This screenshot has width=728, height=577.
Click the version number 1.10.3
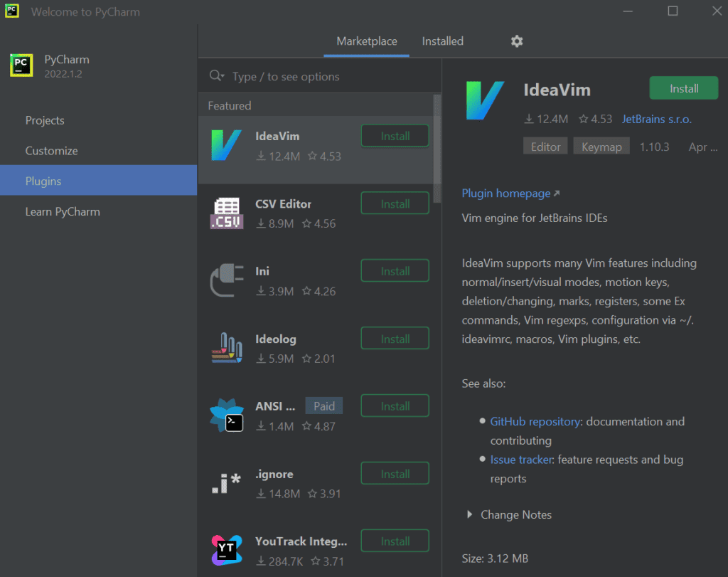pos(654,147)
